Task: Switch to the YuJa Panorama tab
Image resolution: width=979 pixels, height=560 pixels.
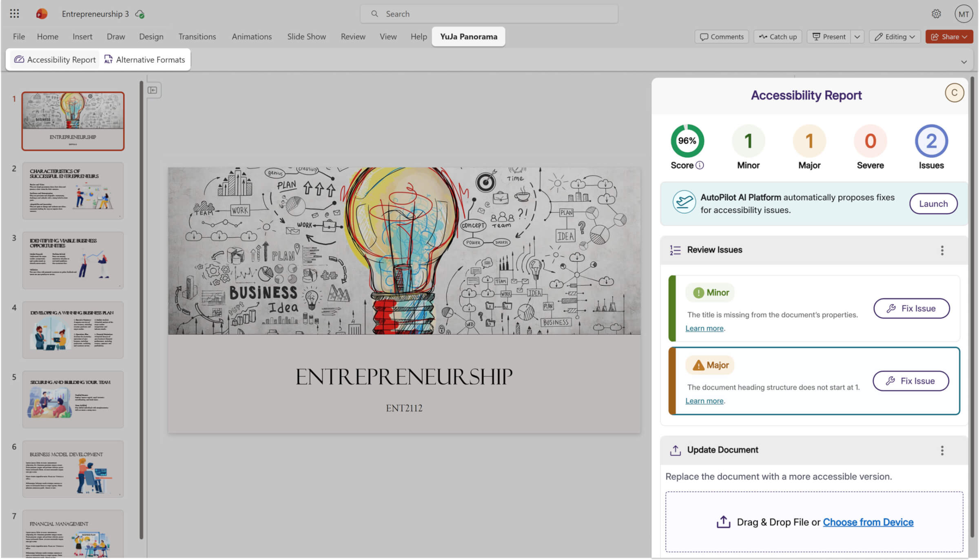Action: tap(468, 36)
